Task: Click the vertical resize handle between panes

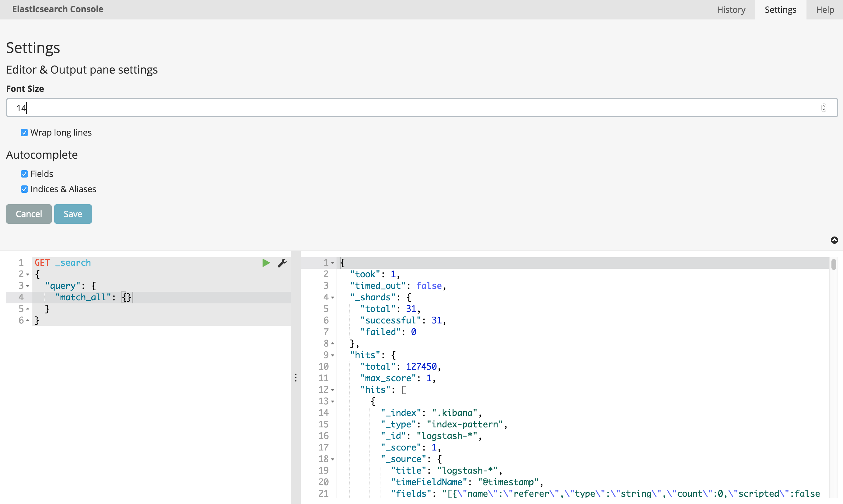Action: (x=296, y=378)
